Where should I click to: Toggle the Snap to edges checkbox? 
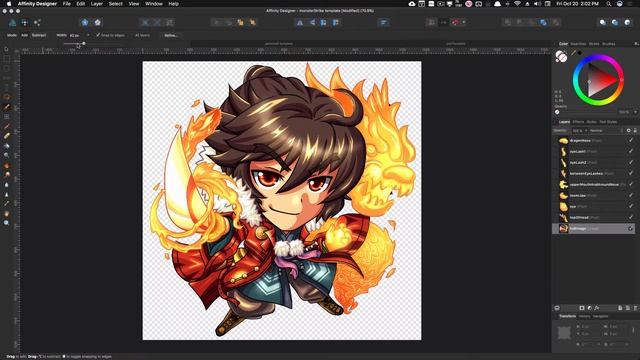pyautogui.click(x=98, y=35)
